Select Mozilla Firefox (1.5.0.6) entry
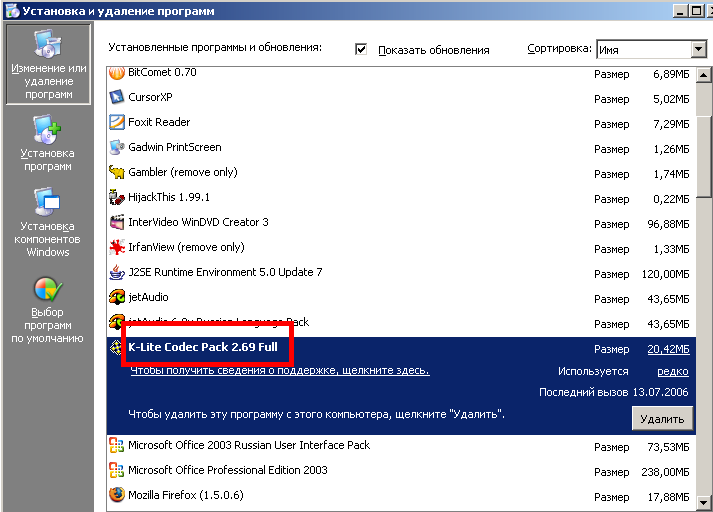The image size is (713, 512). [x=401, y=495]
